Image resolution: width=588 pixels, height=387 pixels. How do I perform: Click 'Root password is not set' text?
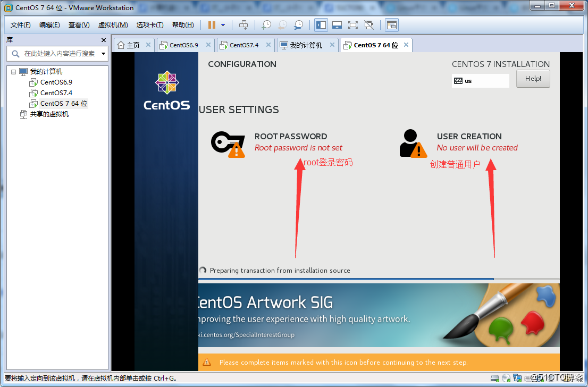tap(298, 148)
